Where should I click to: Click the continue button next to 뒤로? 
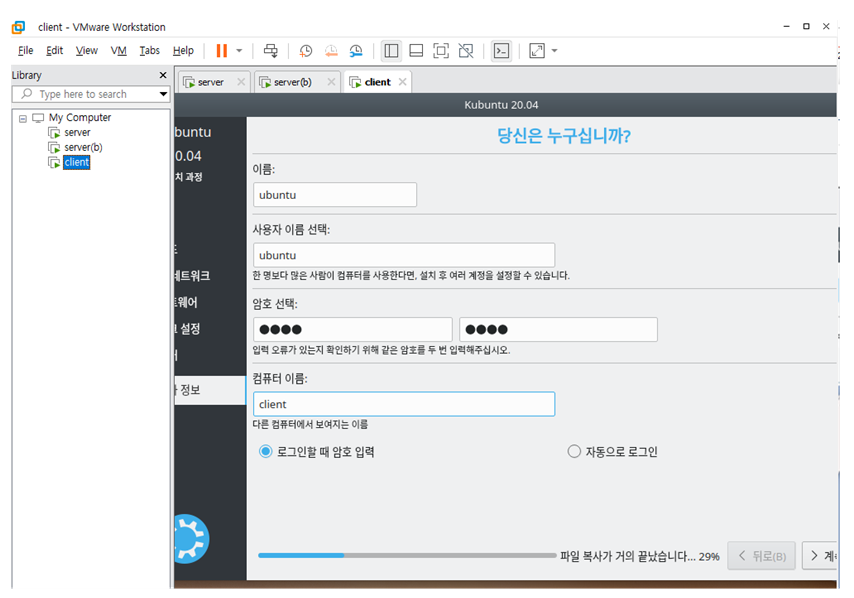(820, 556)
